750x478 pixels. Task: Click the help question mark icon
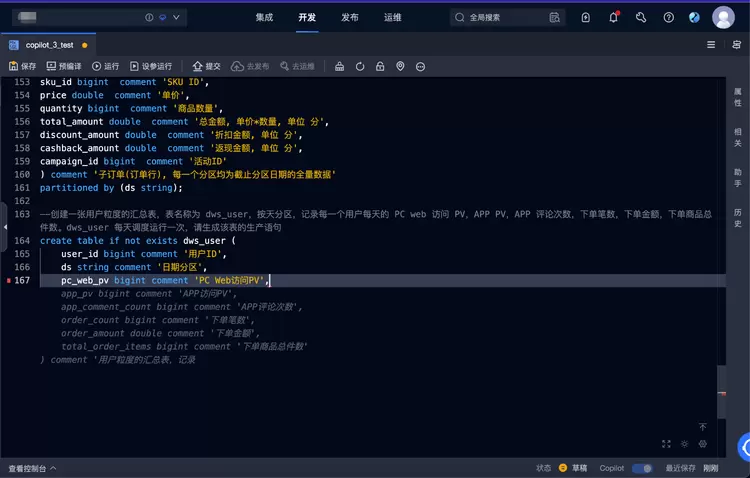669,17
